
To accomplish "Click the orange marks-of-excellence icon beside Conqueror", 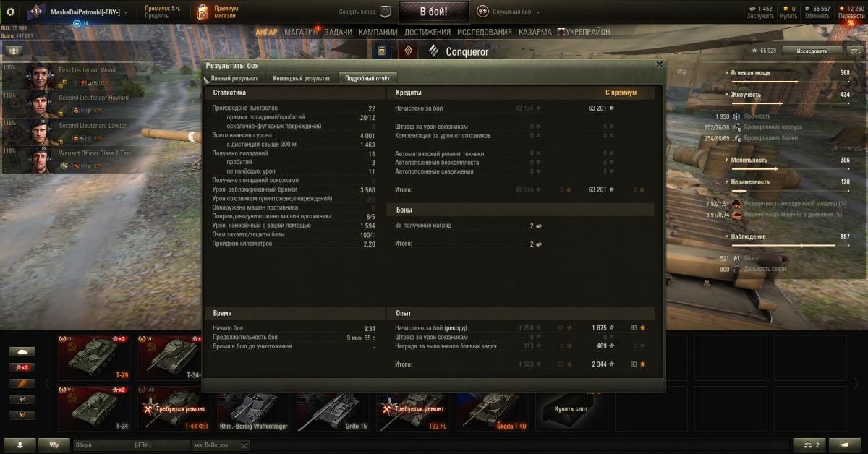I will tap(407, 51).
